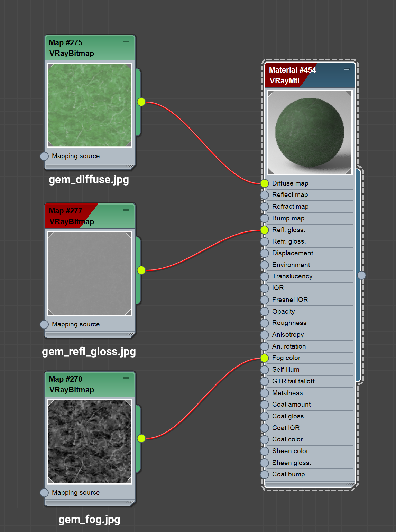Click the Opacity input socket
Screen dimensions: 396x532
[264, 311]
